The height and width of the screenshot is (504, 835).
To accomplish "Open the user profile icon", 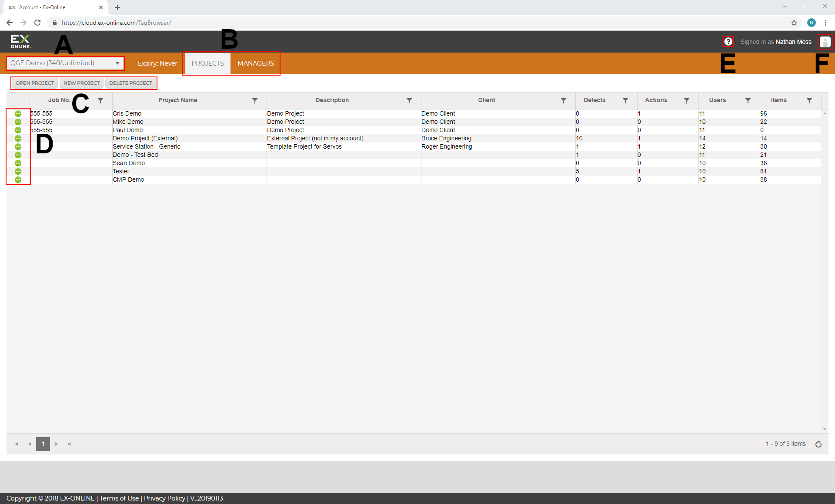I will 825,42.
